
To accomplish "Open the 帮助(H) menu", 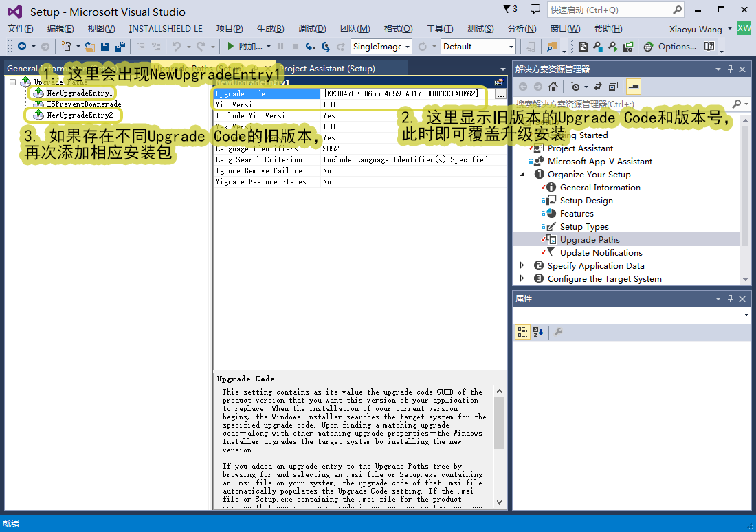I will [x=608, y=28].
